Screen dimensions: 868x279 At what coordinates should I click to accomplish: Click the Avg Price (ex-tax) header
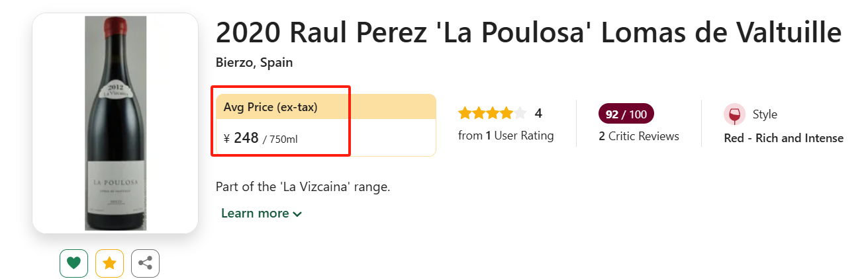tap(271, 106)
